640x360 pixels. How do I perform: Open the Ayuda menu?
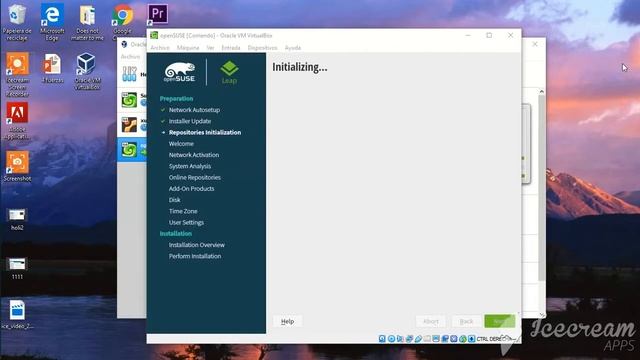(x=293, y=48)
